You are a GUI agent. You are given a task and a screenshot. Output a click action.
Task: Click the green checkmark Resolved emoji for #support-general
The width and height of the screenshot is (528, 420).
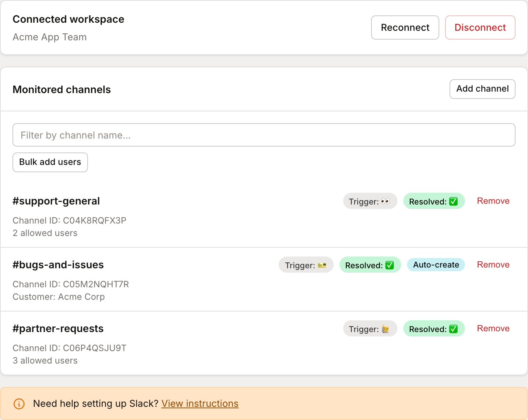(x=454, y=202)
